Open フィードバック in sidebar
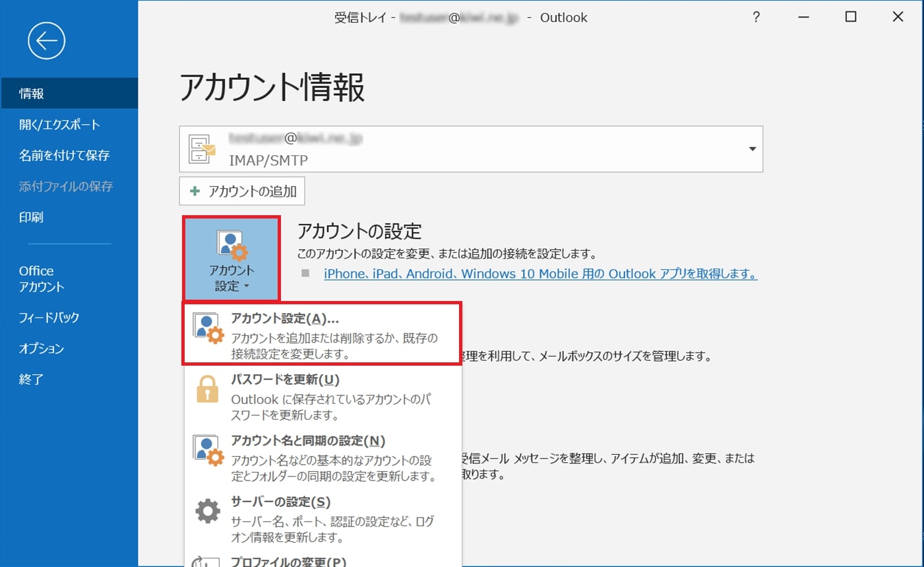Image resolution: width=924 pixels, height=567 pixels. pos(69,317)
